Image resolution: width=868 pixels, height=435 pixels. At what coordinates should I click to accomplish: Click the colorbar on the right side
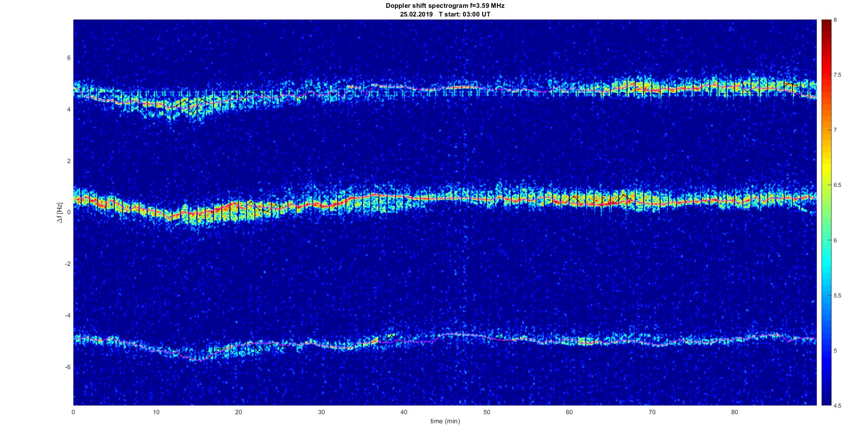coord(826,213)
